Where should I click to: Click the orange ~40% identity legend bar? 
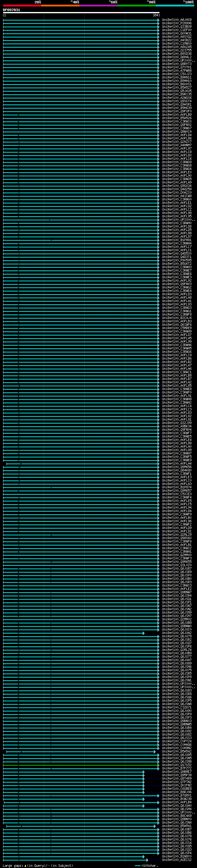pos(60,6)
